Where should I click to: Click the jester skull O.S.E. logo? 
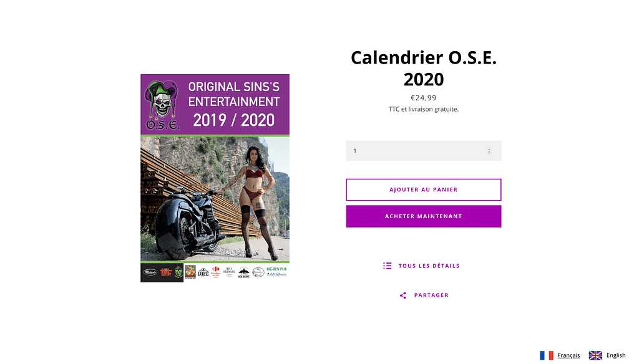click(x=162, y=105)
